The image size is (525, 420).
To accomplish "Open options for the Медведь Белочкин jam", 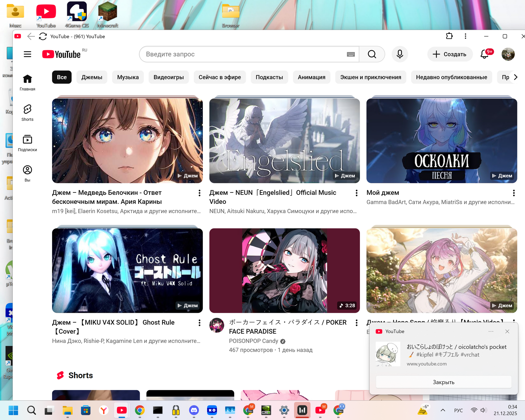I will tap(199, 193).
